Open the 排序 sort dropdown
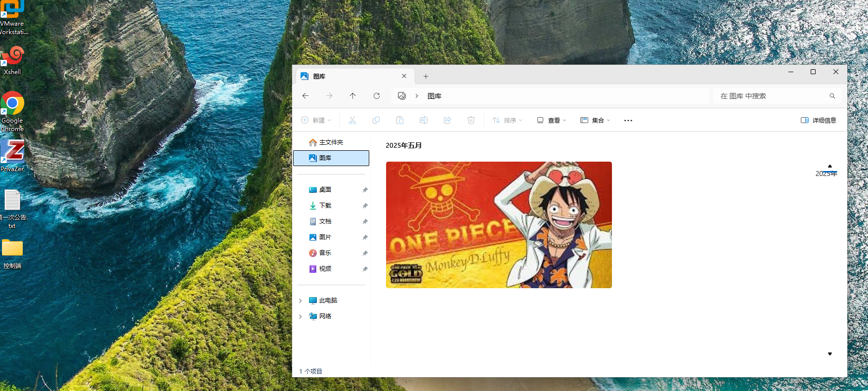The width and height of the screenshot is (868, 391). tap(507, 120)
